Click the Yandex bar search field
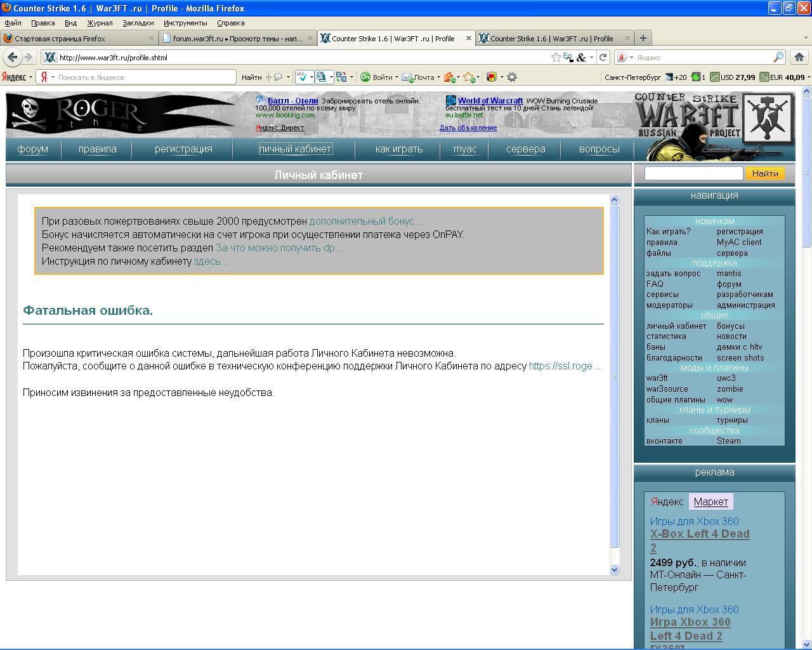 (x=135, y=77)
